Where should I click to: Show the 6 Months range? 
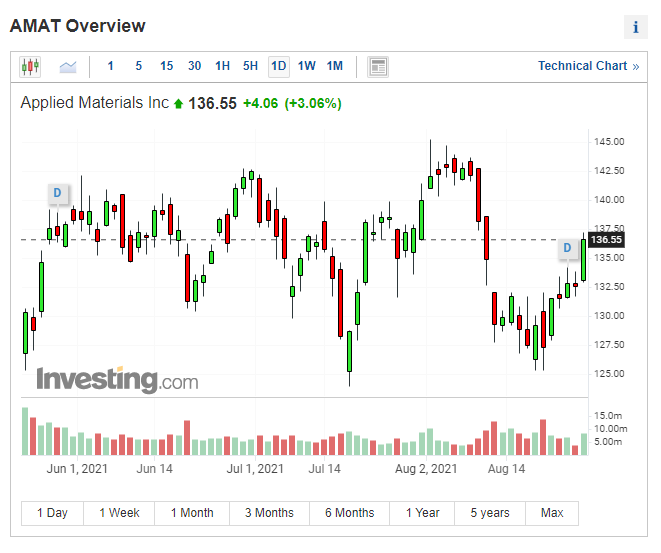[x=349, y=513]
